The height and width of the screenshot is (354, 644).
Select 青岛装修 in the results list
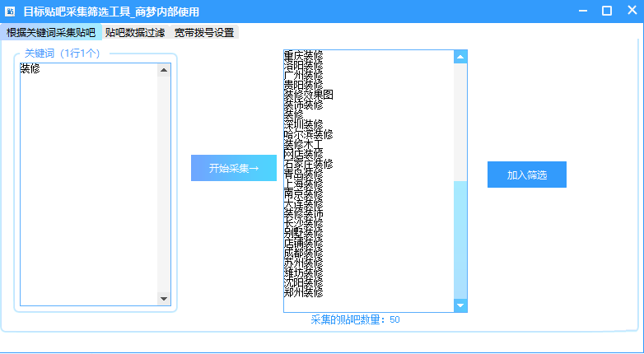[304, 174]
